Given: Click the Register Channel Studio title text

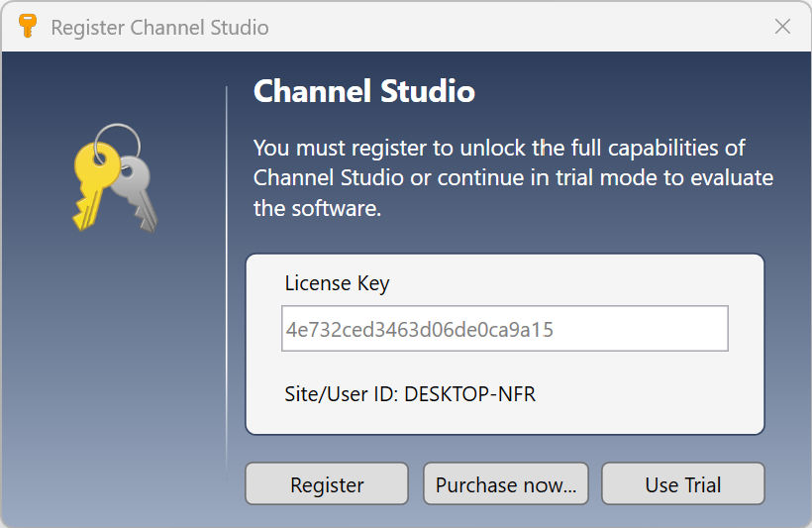Looking at the screenshot, I should 159,27.
